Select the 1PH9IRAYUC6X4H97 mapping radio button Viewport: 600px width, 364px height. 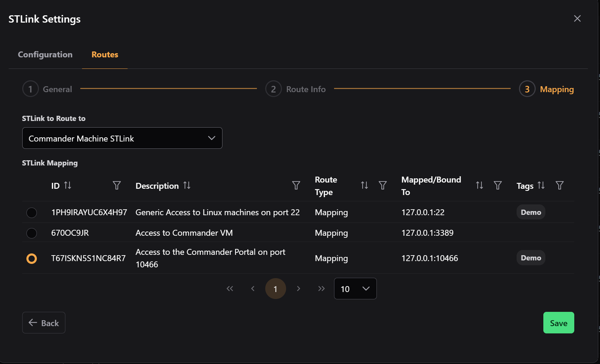[x=32, y=212]
